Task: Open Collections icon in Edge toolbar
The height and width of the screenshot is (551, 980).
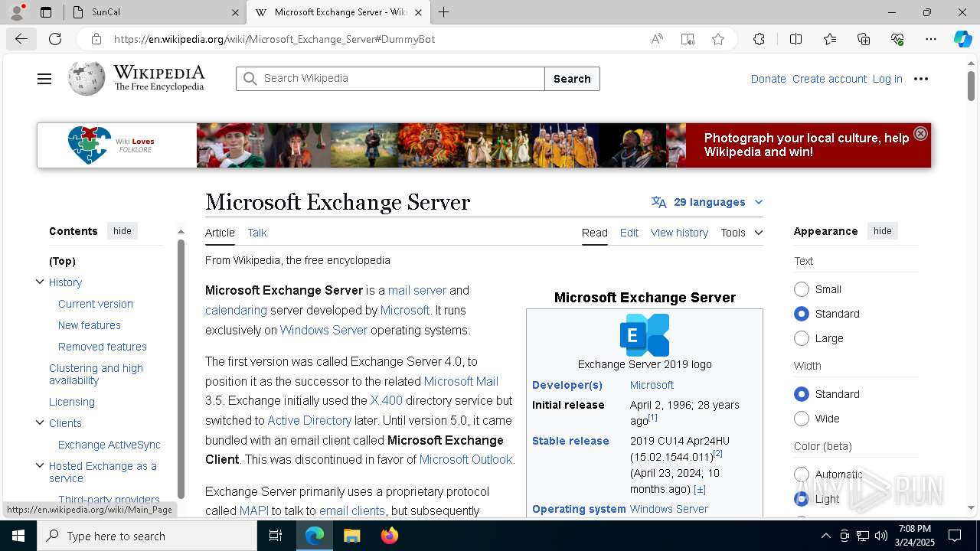Action: coord(864,39)
